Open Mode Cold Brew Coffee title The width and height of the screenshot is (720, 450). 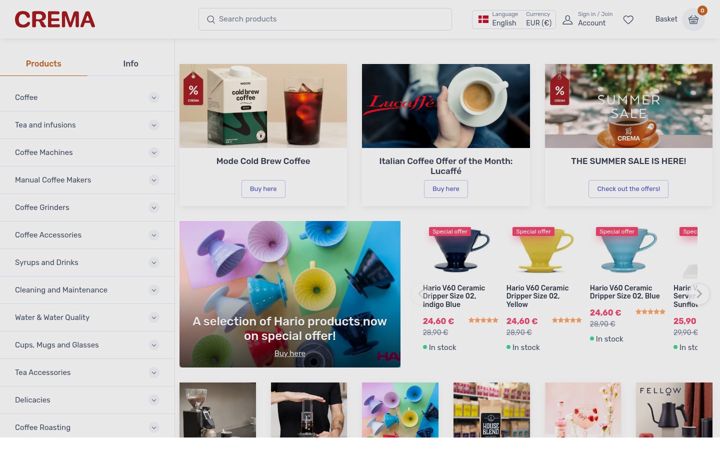pos(263,161)
